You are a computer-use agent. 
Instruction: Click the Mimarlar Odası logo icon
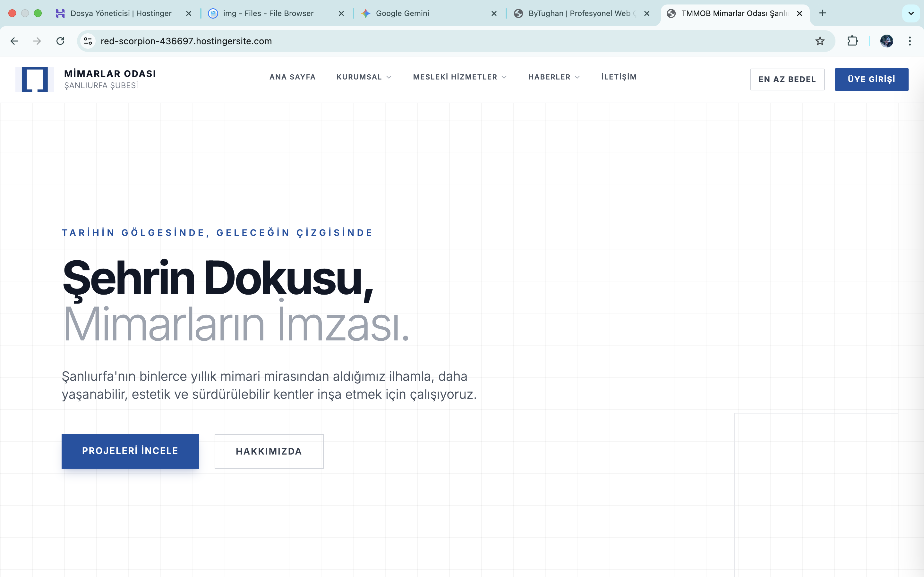pos(35,79)
